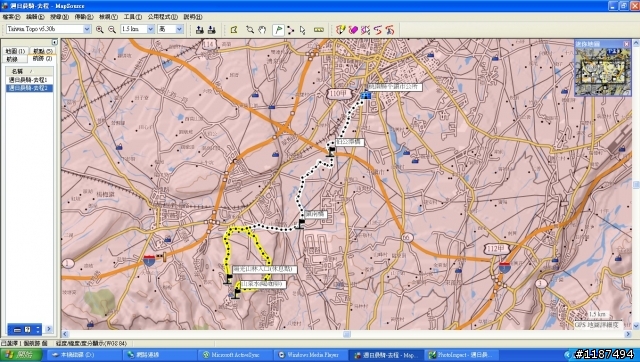This screenshot has height=362, width=640.
Task: Click the 山泉水咖啡 waypoint label on the map
Action: (x=263, y=284)
